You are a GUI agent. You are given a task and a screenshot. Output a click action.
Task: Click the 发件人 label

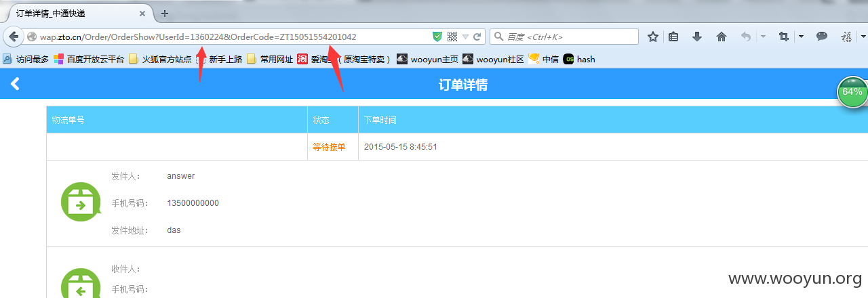tap(126, 176)
